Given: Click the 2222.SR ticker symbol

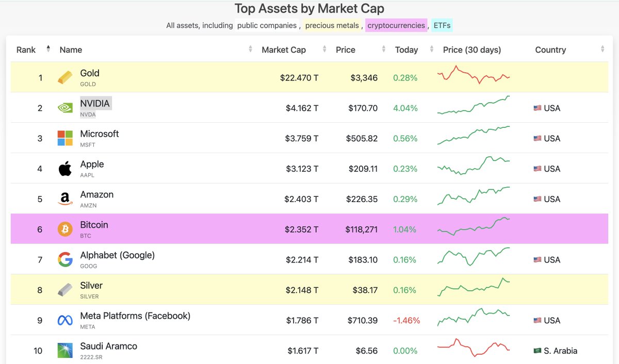Looking at the screenshot, I should (91, 357).
